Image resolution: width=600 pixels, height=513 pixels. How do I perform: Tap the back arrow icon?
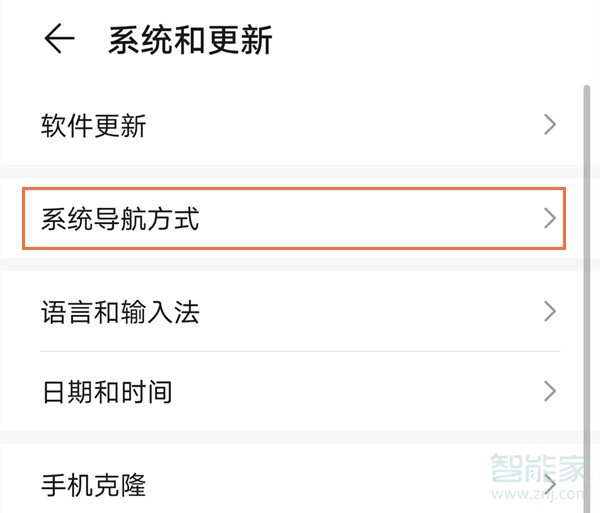[60, 40]
